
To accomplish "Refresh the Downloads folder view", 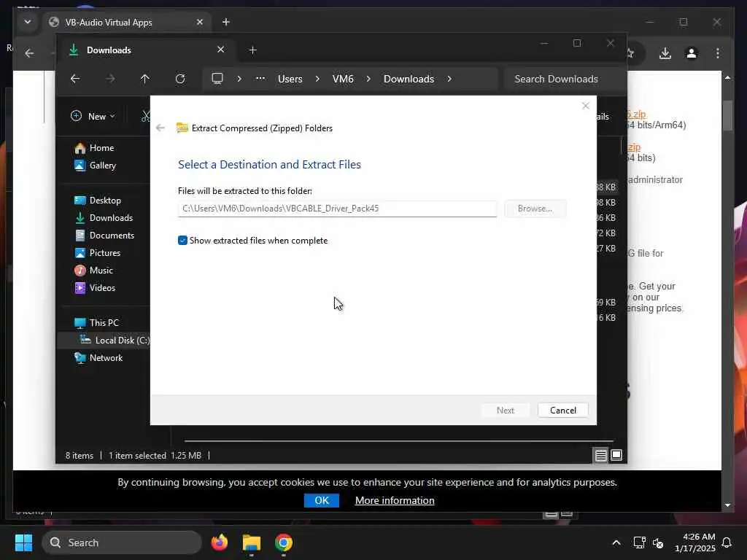I will tap(180, 79).
